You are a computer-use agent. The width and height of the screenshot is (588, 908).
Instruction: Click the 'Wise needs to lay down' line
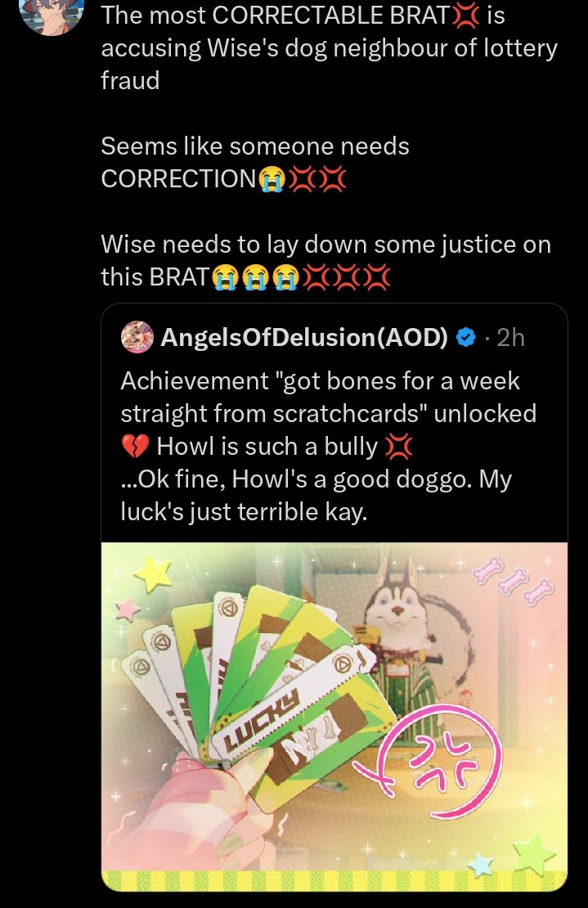click(325, 245)
